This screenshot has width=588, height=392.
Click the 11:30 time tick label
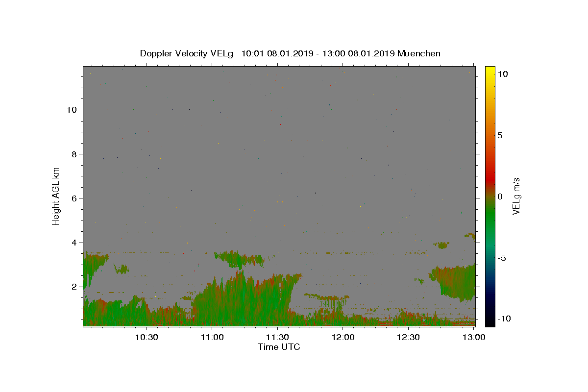[x=278, y=337]
